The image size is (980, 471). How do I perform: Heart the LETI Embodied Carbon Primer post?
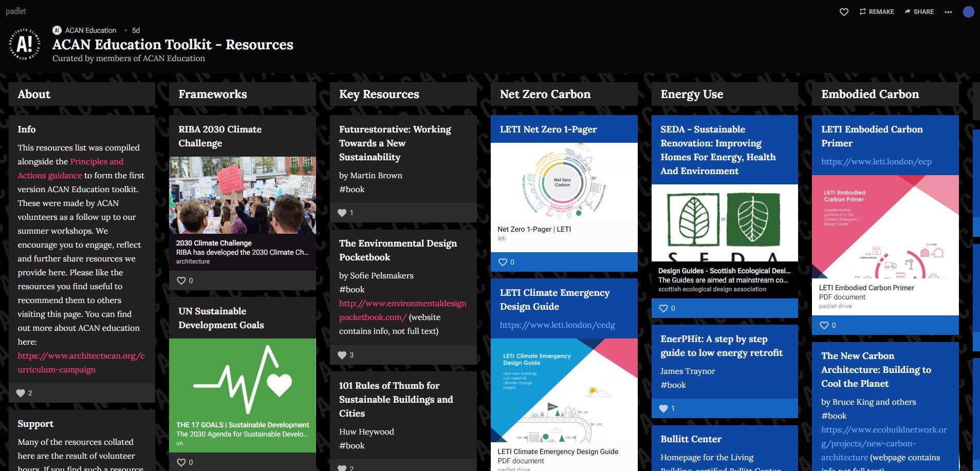pyautogui.click(x=824, y=325)
